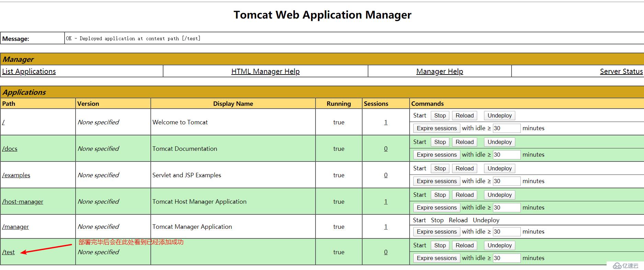Image resolution: width=644 pixels, height=270 pixels.
Task: Open the /manager application path
Action: (15, 227)
